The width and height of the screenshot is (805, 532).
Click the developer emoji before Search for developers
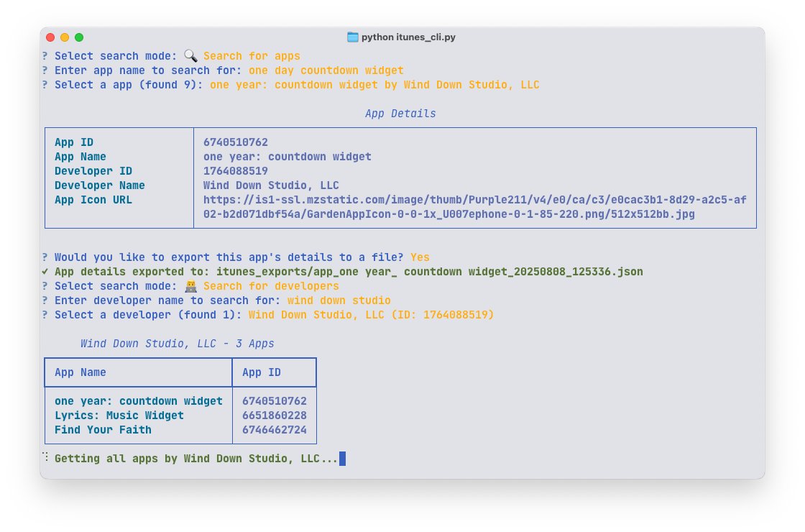click(x=190, y=286)
